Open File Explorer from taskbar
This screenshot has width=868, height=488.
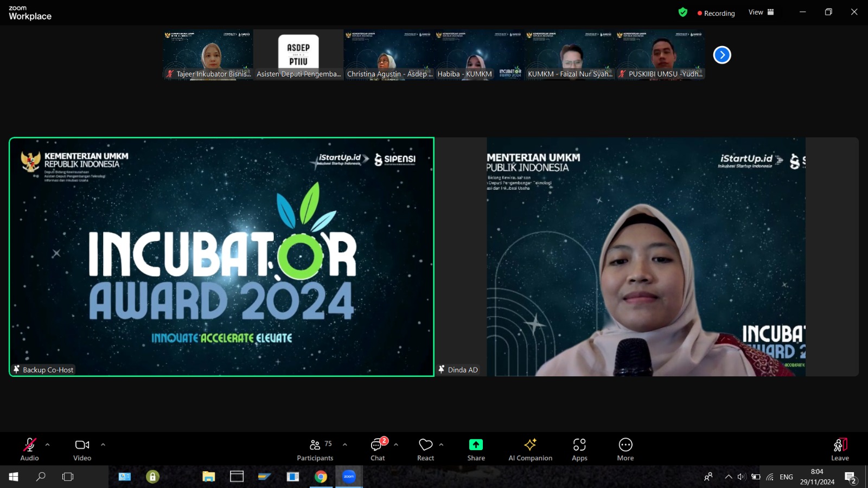pyautogui.click(x=209, y=477)
